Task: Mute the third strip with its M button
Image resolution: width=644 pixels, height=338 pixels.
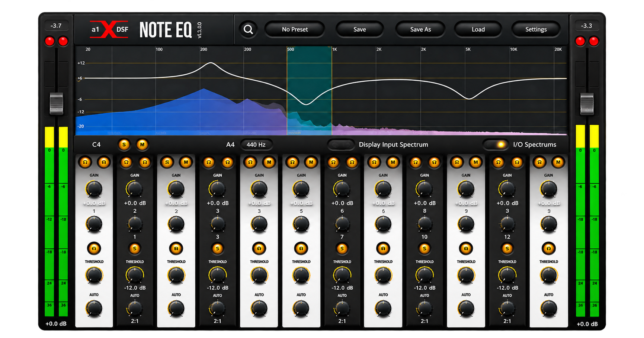Action: tap(186, 162)
